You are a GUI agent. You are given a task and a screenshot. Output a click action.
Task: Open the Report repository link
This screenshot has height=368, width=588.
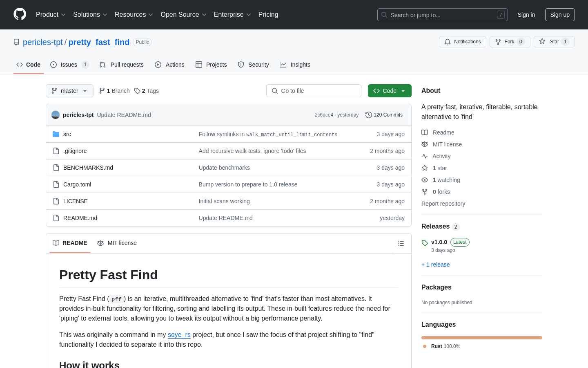[443, 204]
